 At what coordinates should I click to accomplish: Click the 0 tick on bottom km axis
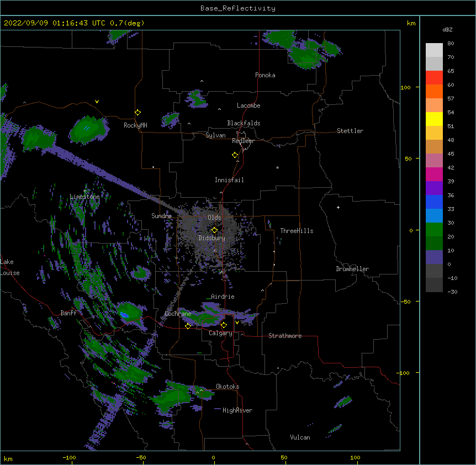213,457
